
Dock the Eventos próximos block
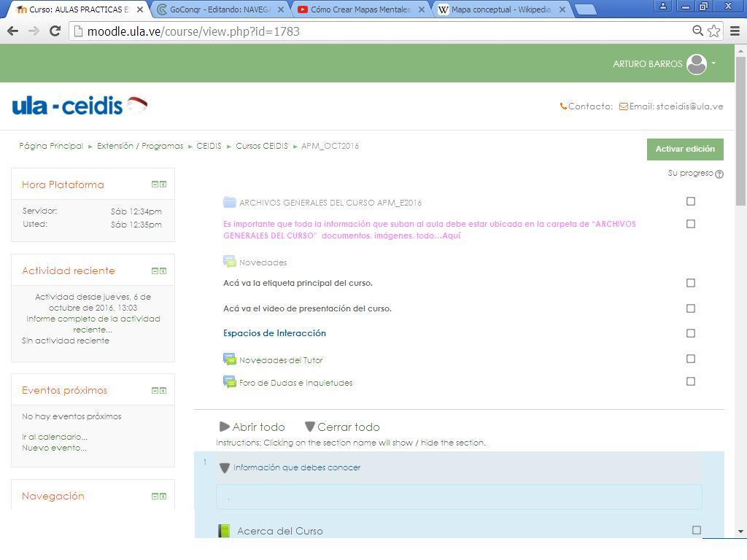[x=163, y=391]
